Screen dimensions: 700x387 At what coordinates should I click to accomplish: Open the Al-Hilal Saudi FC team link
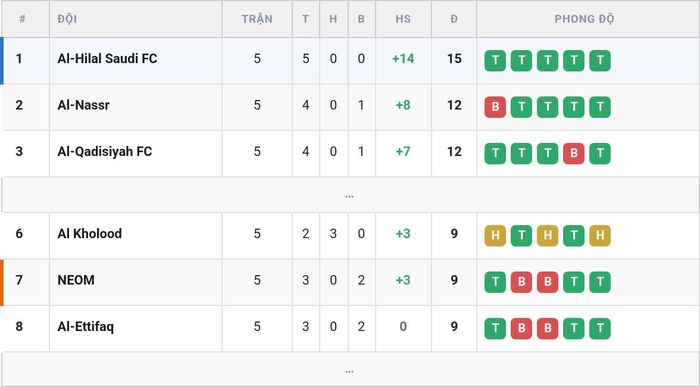[107, 58]
